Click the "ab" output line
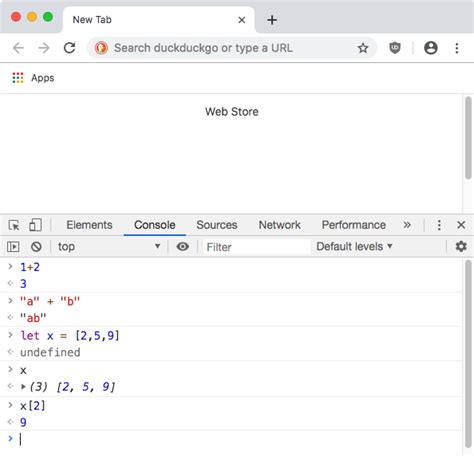 tap(33, 318)
